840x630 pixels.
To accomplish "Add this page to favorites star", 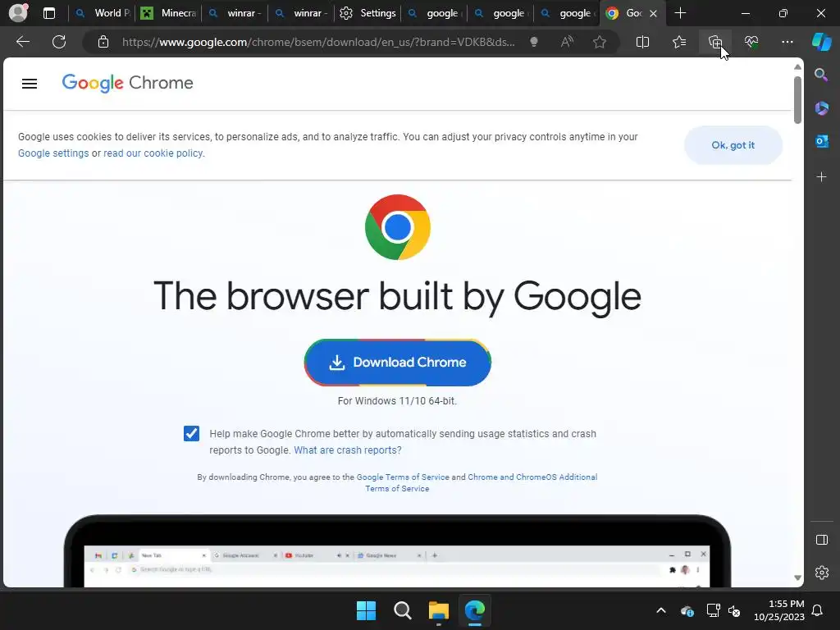I will point(600,42).
